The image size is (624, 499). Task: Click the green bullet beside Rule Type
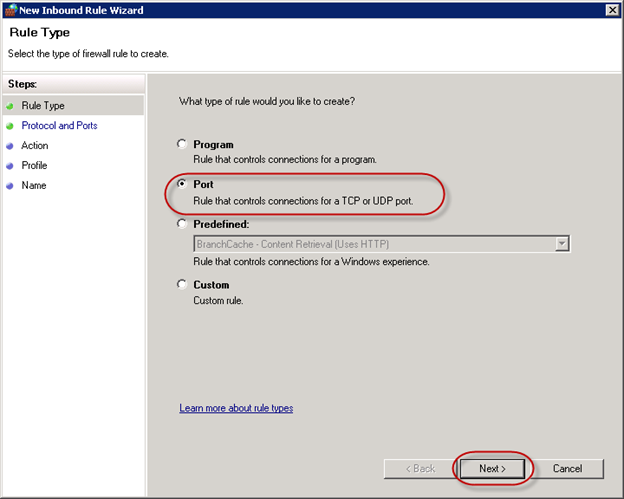click(x=10, y=106)
